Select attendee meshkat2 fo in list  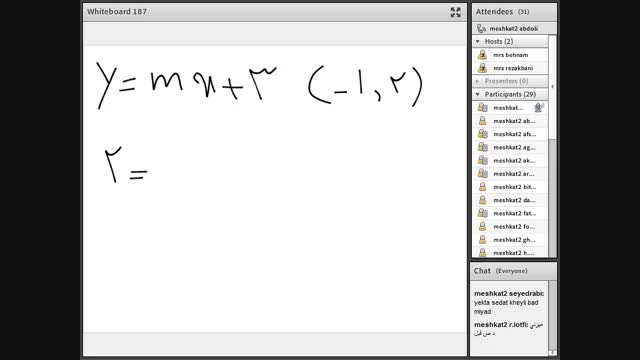pos(510,227)
